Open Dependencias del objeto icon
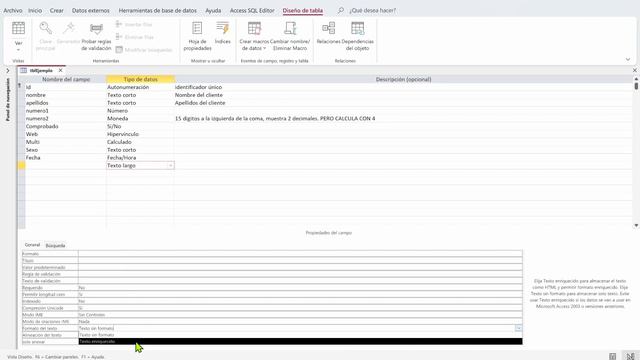640x360 pixels. pos(358,28)
